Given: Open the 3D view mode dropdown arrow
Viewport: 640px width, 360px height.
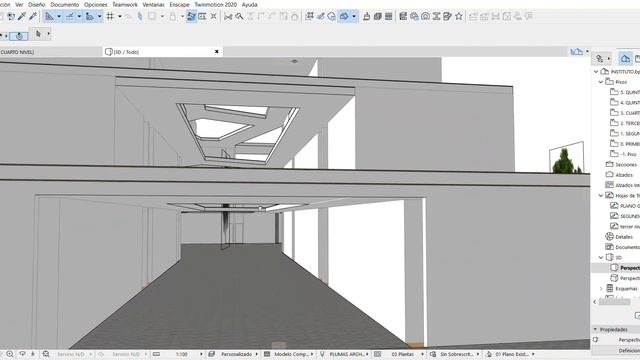Looking at the screenshot, I should [354, 16].
